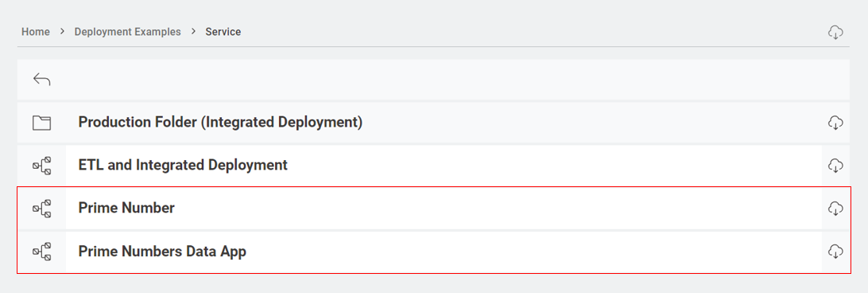Screen dimensions: 868x293
Task: Download the Prime Number workflow
Action: pyautogui.click(x=835, y=208)
